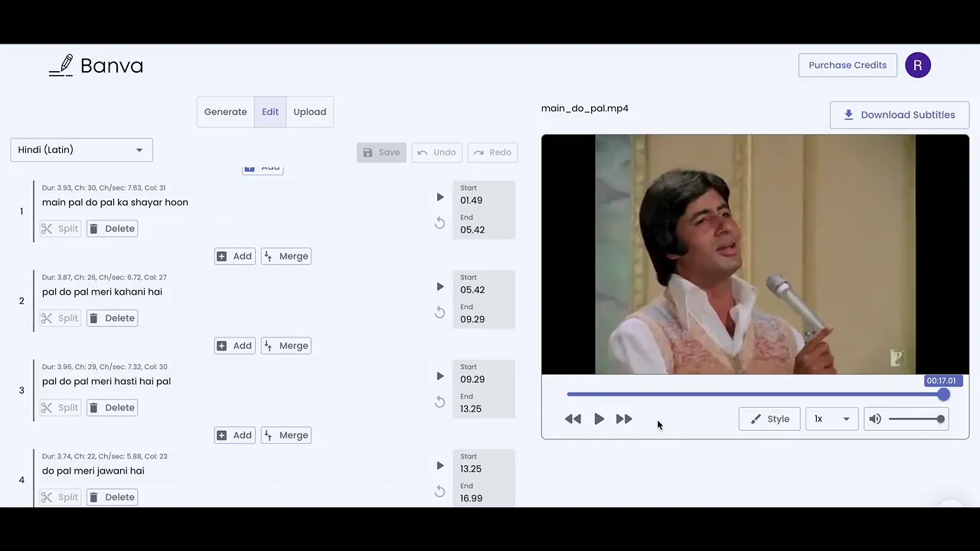Open the 1x playback speed dropdown

tap(831, 419)
